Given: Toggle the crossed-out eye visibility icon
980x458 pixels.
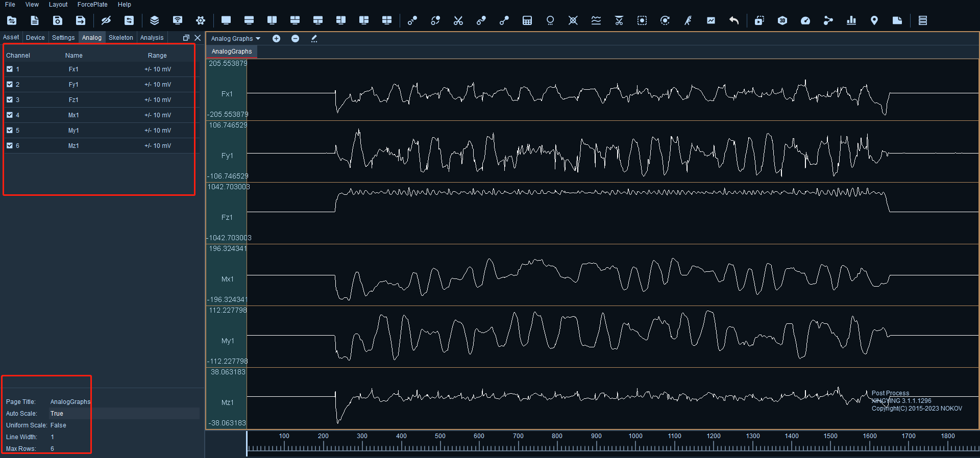Looking at the screenshot, I should (x=106, y=20).
